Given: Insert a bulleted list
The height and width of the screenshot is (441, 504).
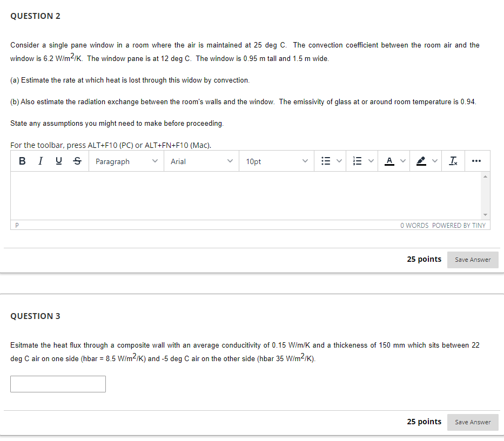Looking at the screenshot, I should point(326,161).
